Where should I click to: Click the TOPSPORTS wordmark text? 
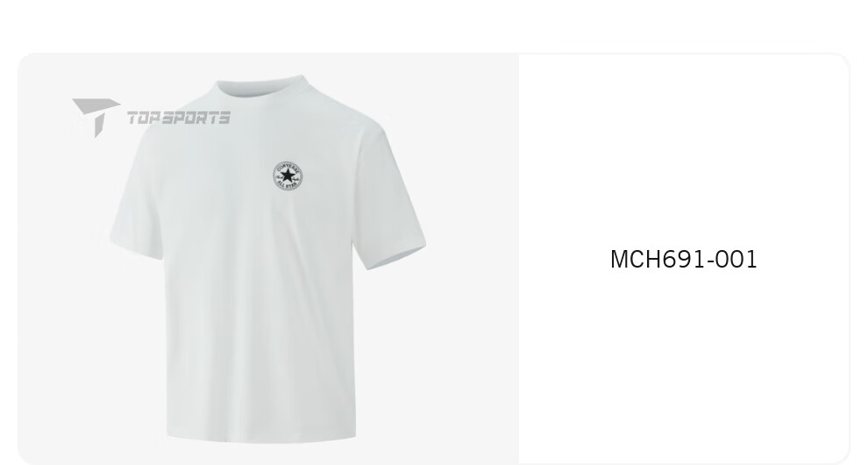pyautogui.click(x=179, y=118)
